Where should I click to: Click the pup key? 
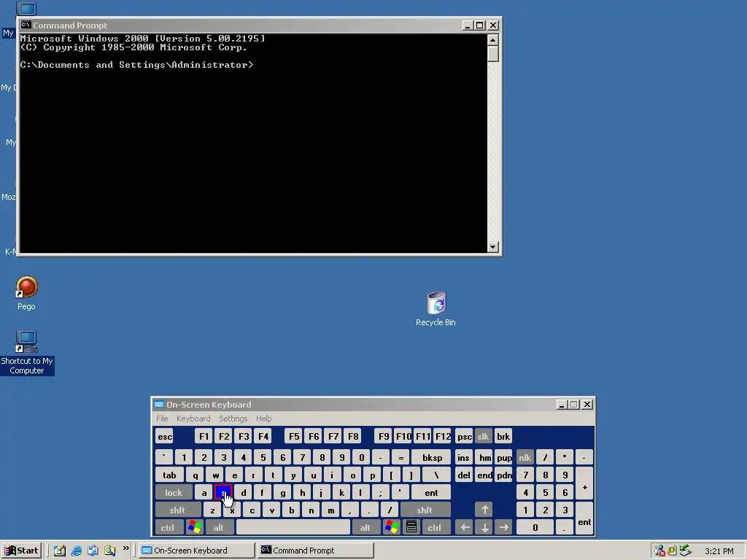504,458
